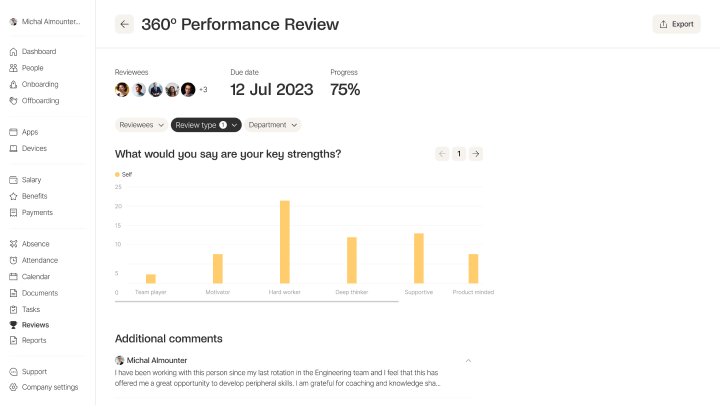Go to next question arrow
720x405 pixels.
click(476, 154)
